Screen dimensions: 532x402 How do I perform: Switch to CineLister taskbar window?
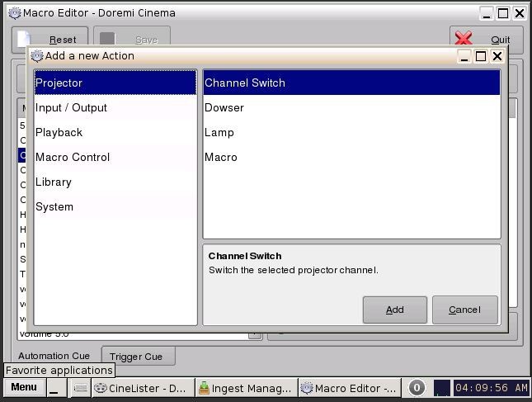(x=143, y=388)
